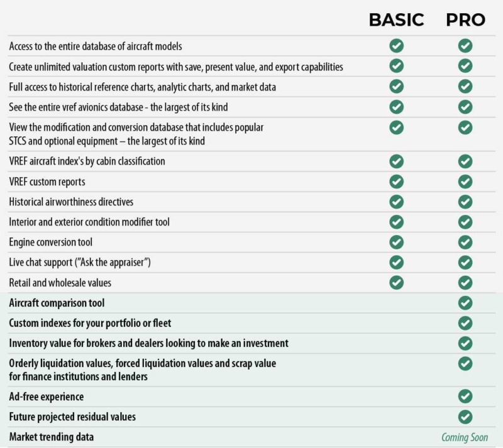Click Pro checkmark for vref avionics database

(465, 107)
